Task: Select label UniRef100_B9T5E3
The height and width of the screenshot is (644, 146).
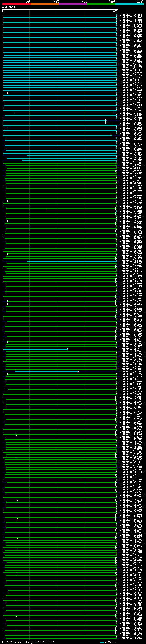Action: [x=131, y=120]
